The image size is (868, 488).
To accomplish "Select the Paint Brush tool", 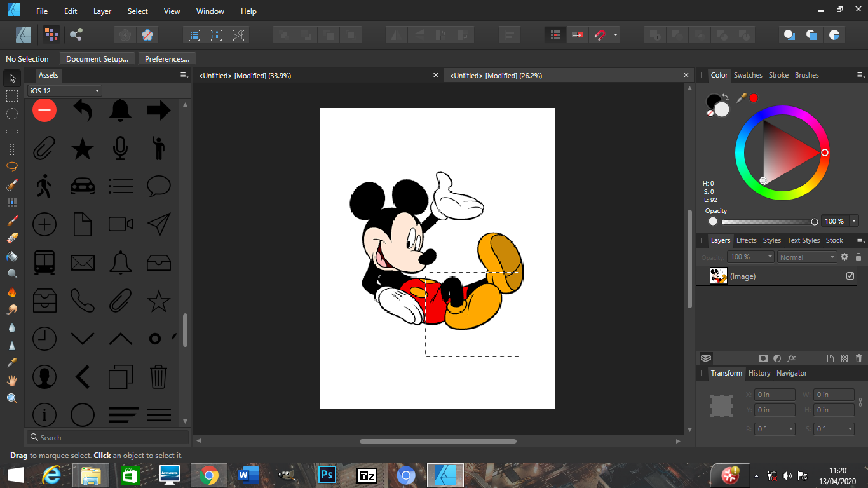I will [x=12, y=220].
